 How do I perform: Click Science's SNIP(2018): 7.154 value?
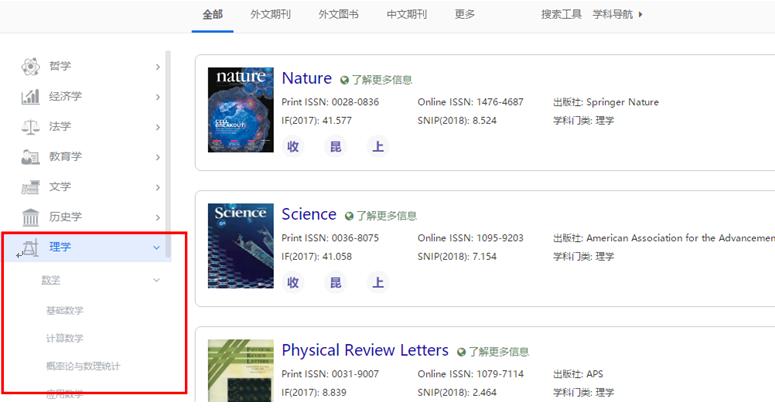pos(457,257)
